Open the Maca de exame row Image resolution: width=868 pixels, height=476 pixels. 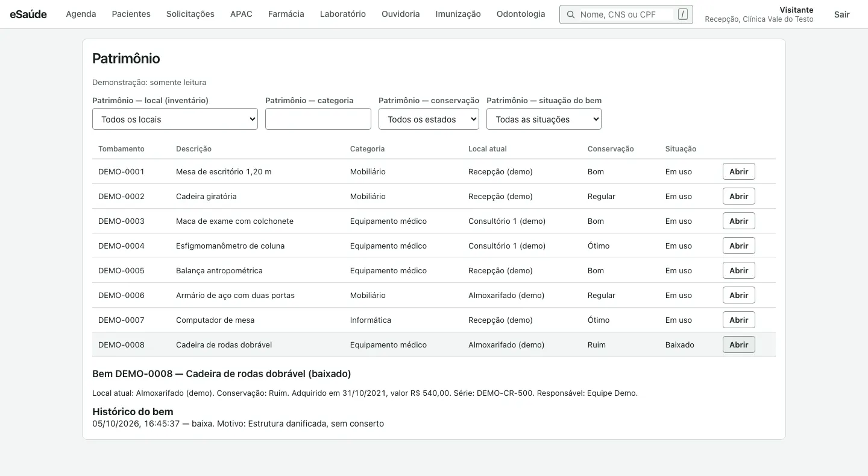tap(739, 221)
